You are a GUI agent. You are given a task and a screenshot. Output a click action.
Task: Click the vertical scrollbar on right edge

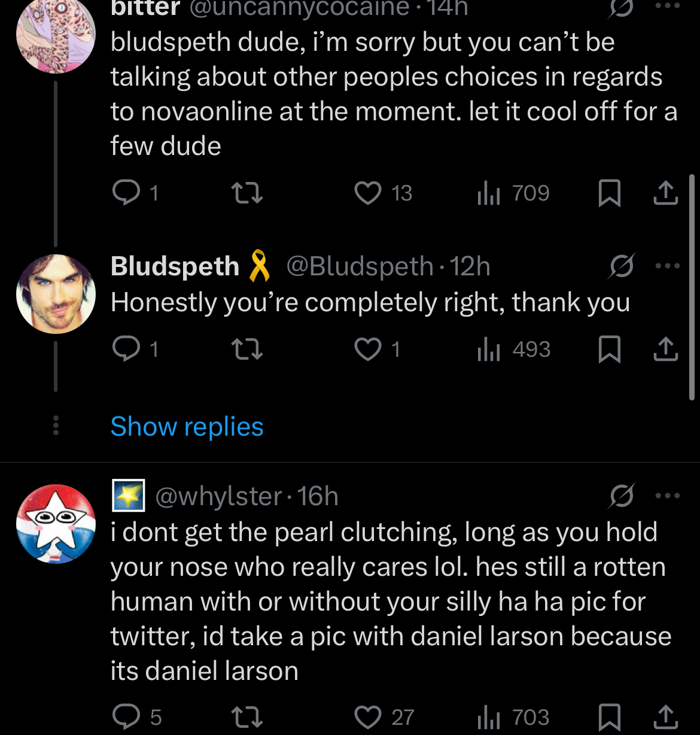click(692, 286)
